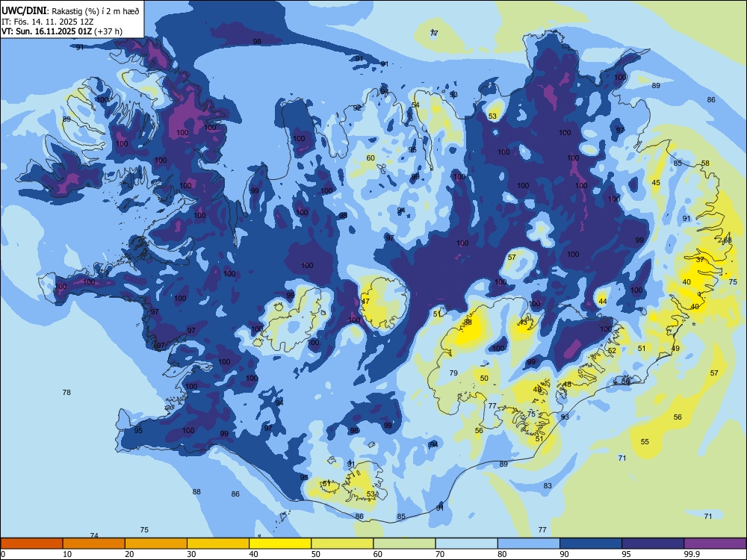Click the '37' humidity value in the east
Screen dimensions: 747x560
(700, 260)
